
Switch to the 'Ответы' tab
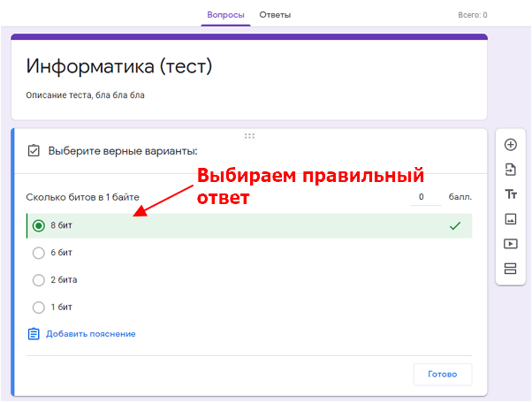(275, 15)
